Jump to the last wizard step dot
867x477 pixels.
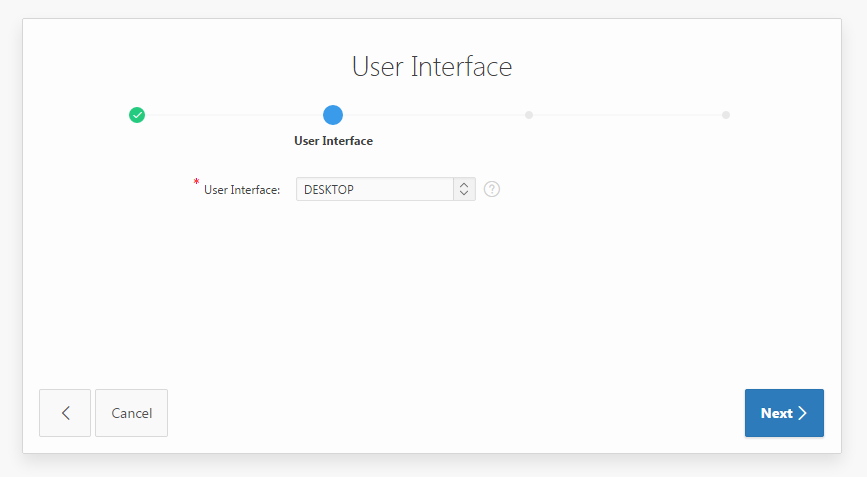click(726, 115)
